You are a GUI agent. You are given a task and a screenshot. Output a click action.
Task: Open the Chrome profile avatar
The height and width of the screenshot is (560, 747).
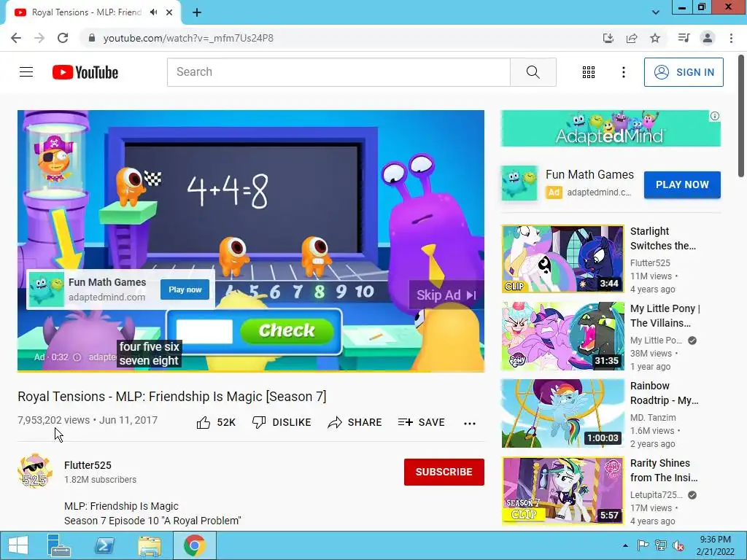[x=708, y=38]
